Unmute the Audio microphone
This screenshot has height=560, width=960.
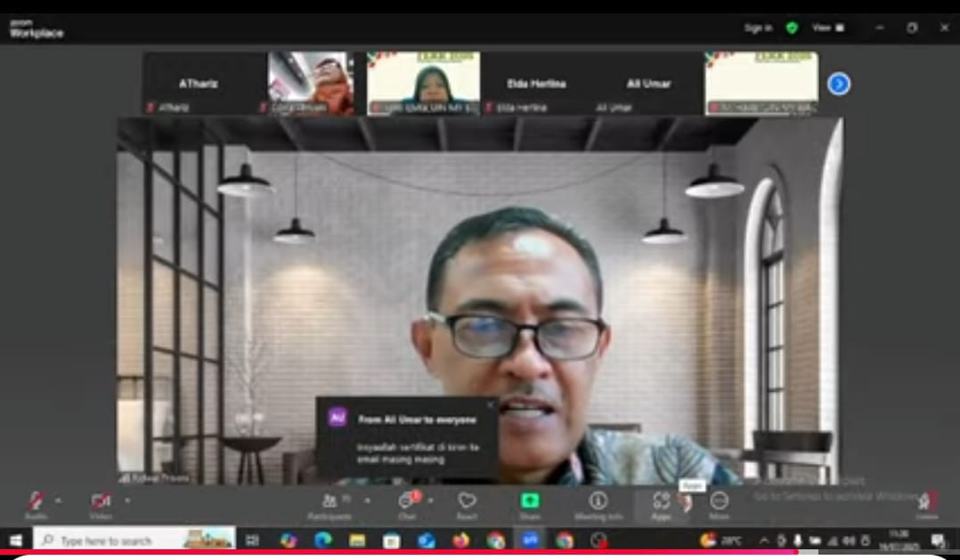click(36, 502)
